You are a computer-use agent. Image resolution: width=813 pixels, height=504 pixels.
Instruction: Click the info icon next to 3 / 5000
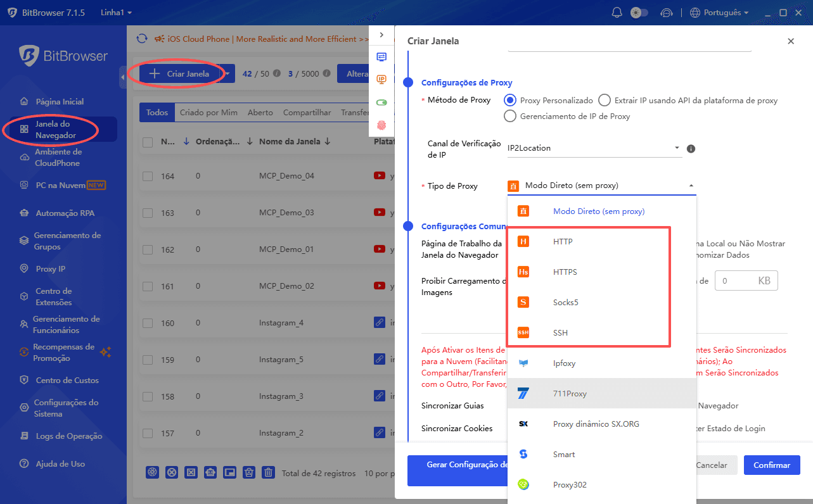[x=326, y=73]
